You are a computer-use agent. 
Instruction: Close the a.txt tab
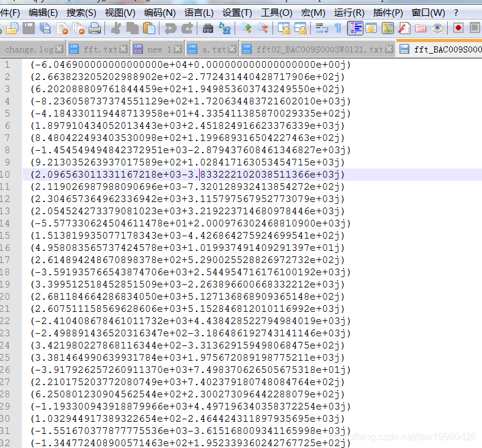(x=232, y=49)
